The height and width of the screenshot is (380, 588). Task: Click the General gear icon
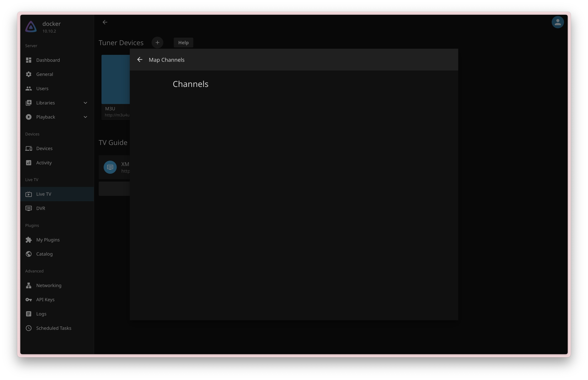click(29, 74)
